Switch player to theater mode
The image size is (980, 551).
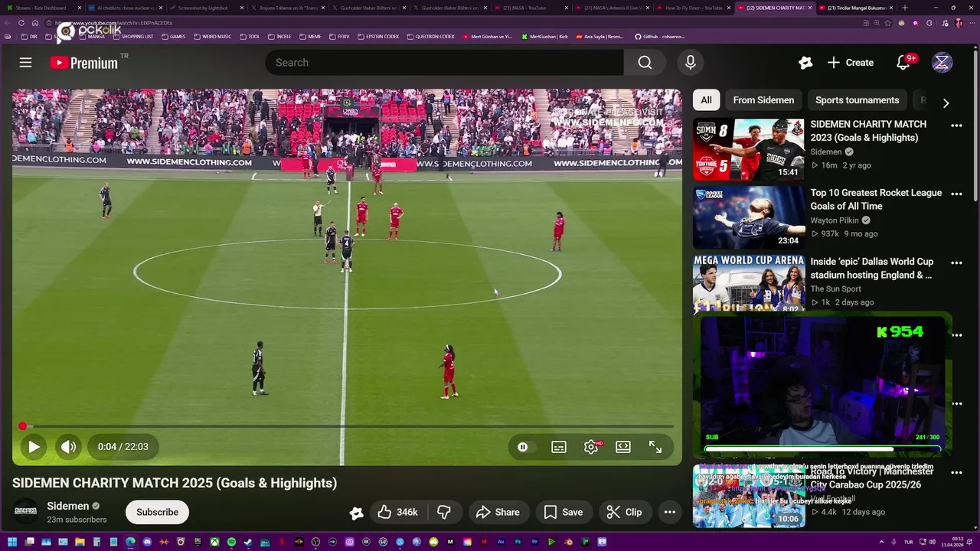tap(623, 447)
